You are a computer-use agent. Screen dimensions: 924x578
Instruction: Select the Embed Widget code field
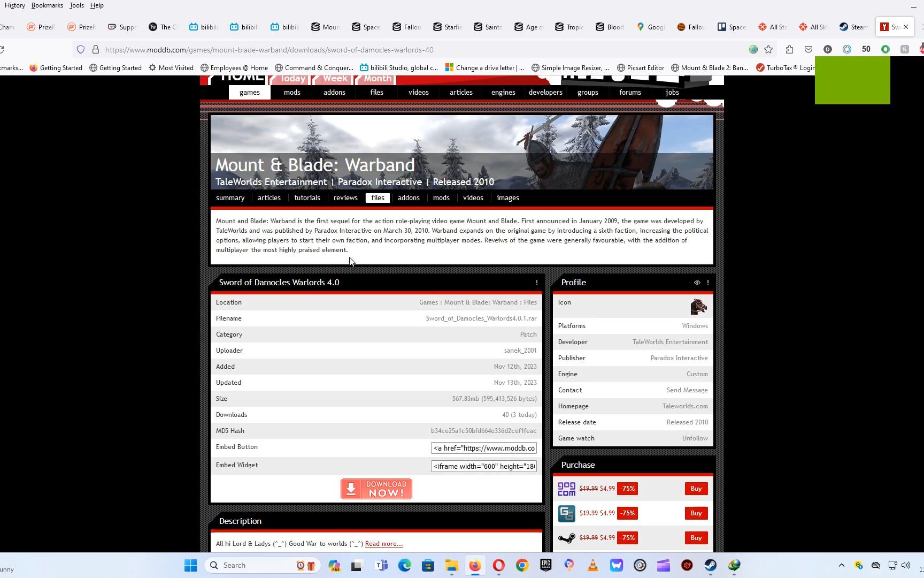484,466
